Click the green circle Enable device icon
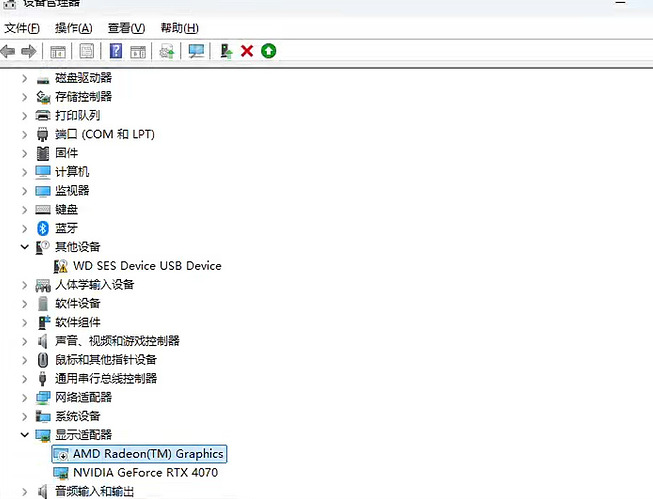653x499 pixels. [x=269, y=51]
